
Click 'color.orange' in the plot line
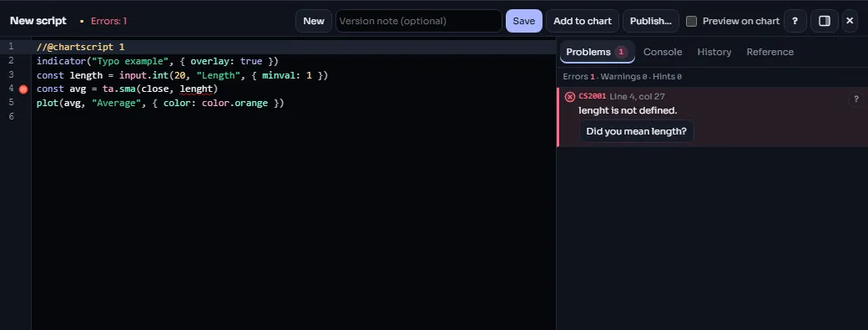click(235, 103)
